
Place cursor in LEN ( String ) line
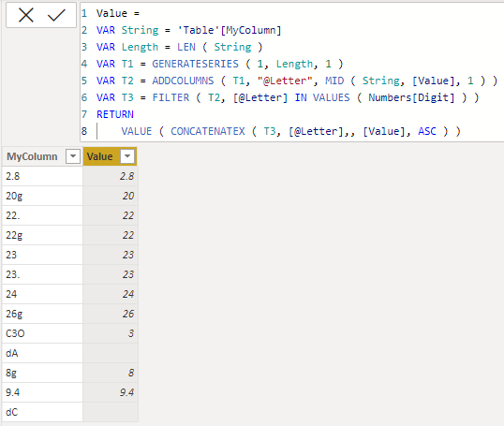pos(179,47)
